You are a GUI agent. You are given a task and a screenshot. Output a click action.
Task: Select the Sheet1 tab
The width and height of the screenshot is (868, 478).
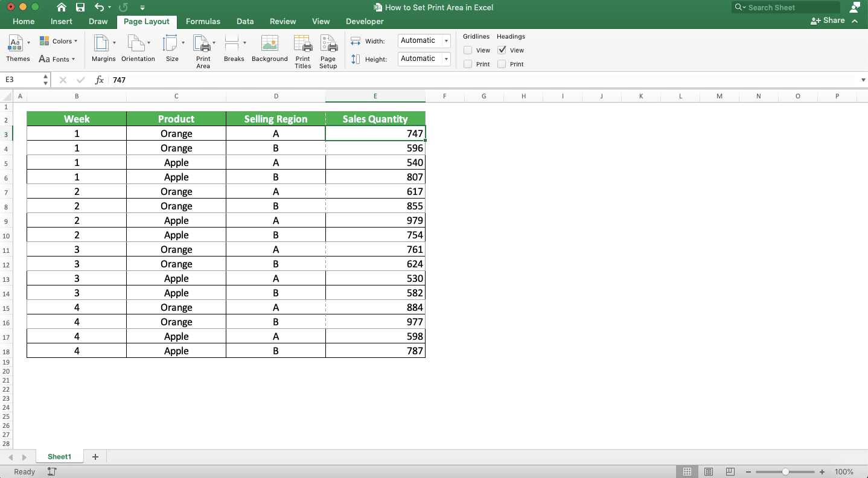click(59, 457)
